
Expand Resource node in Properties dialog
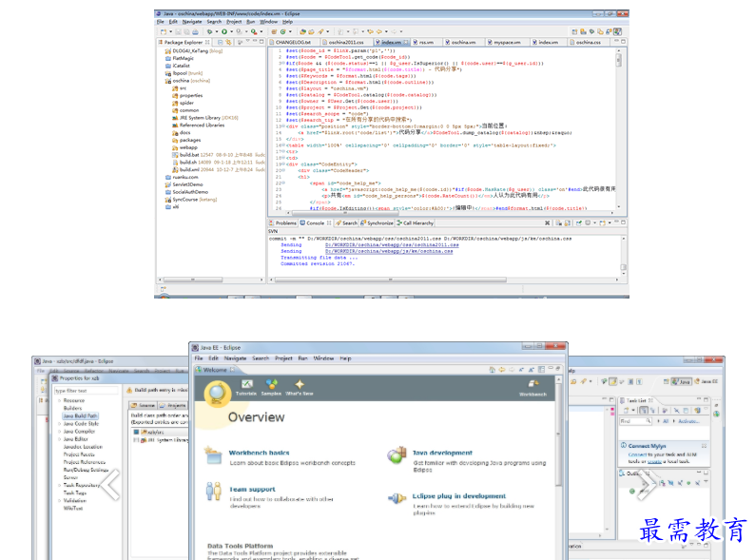[x=60, y=400]
